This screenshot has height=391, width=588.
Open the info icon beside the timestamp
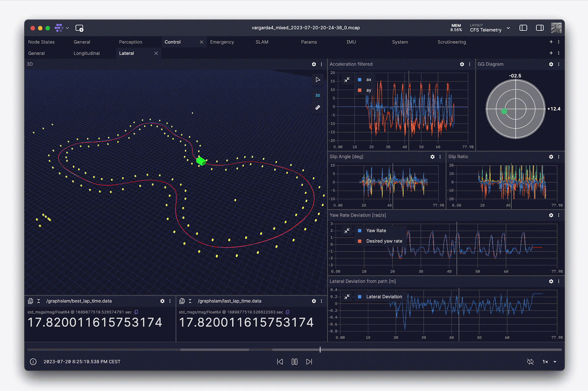[33, 362]
